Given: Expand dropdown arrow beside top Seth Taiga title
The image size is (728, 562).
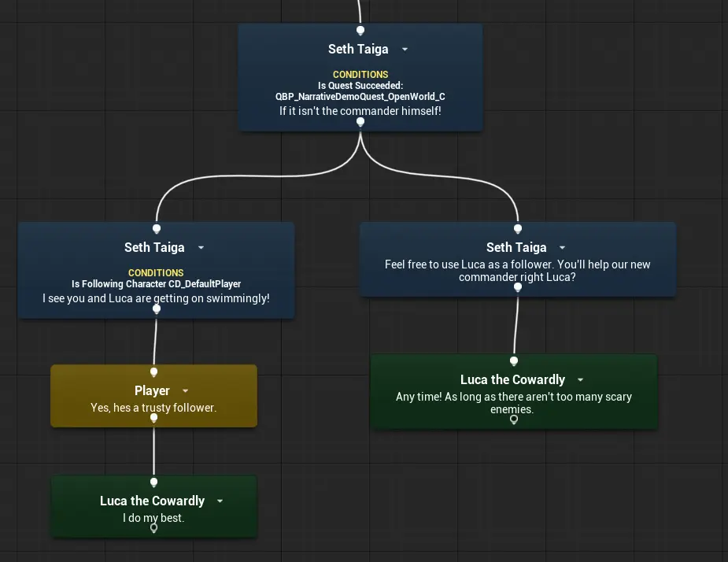Looking at the screenshot, I should click(x=405, y=50).
